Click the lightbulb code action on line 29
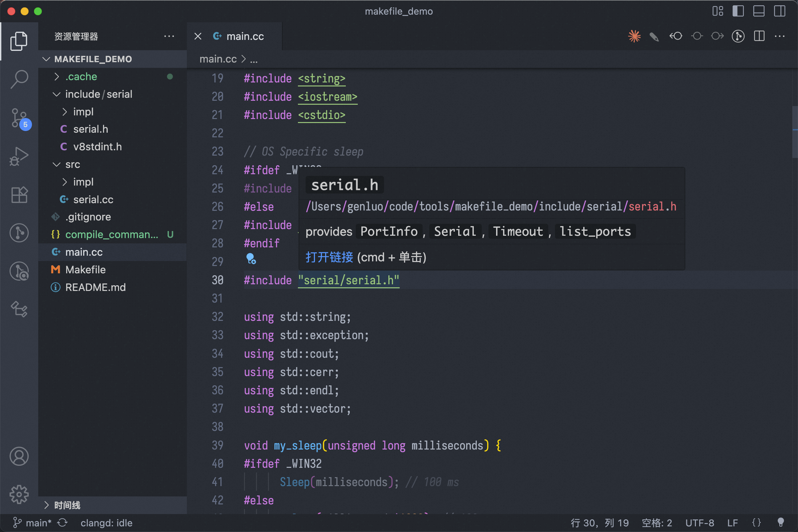 pos(251,259)
